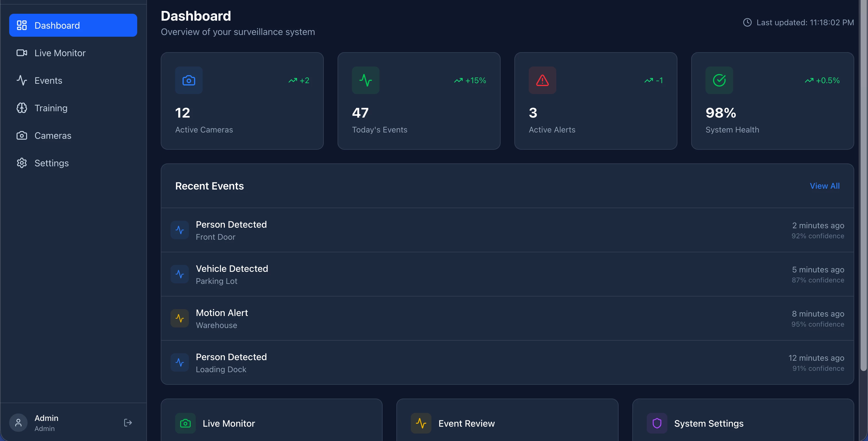This screenshot has width=868, height=441.
Task: Click the camera icon in Active Cameras card
Action: (189, 81)
